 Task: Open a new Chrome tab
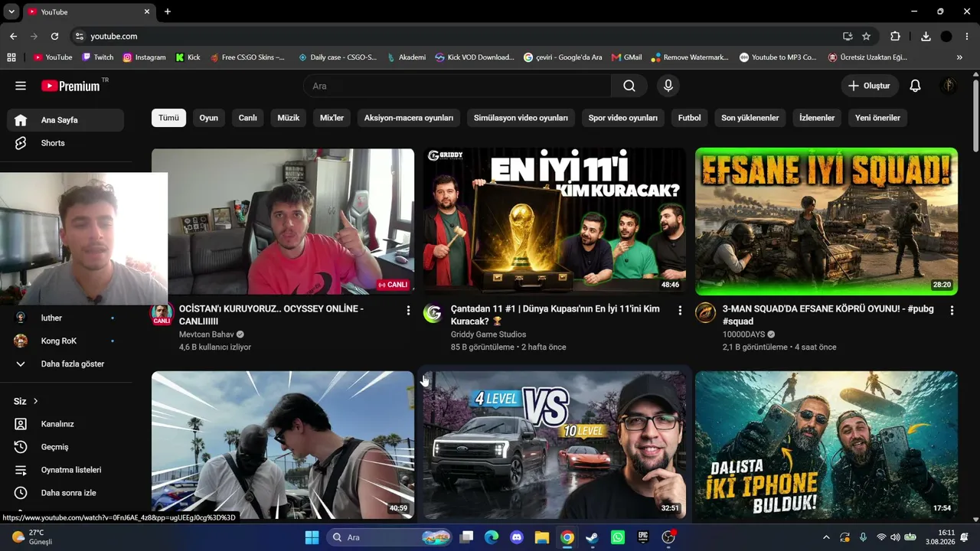[x=168, y=11]
